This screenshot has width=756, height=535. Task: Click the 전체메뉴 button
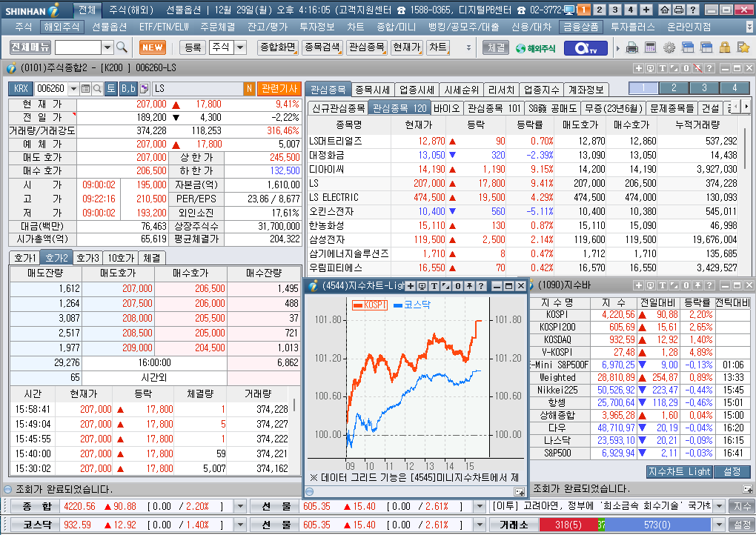30,47
